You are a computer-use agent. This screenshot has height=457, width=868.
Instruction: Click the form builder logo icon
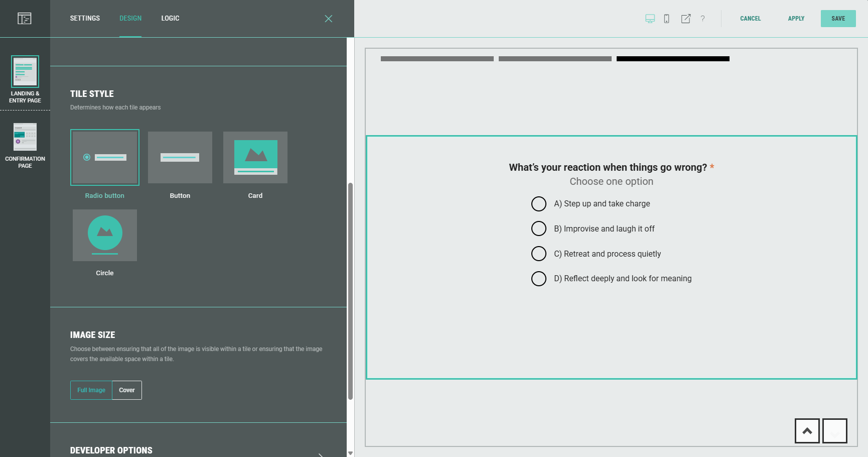(24, 19)
